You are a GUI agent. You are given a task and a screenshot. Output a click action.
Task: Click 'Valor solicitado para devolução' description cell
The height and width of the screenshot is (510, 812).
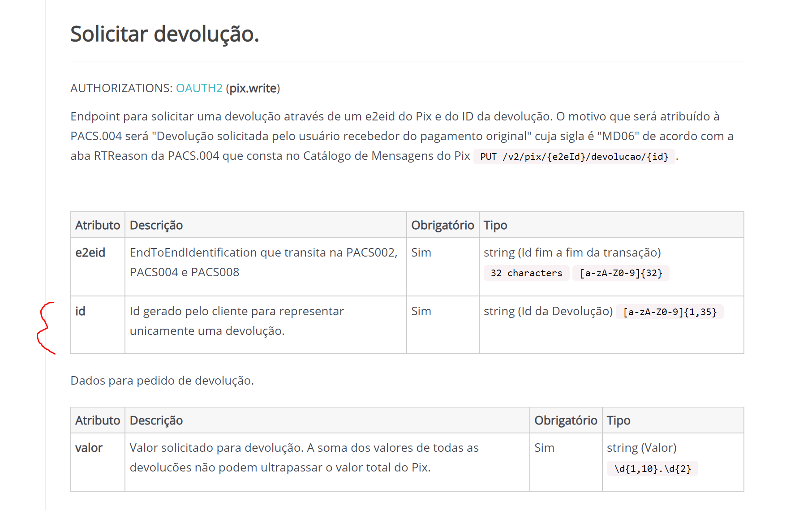tap(327, 462)
